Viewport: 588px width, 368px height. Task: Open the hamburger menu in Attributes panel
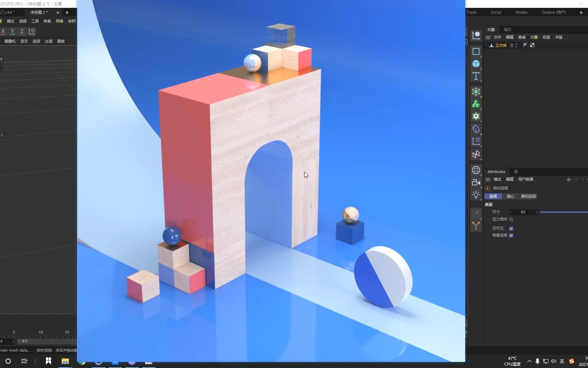pos(488,179)
